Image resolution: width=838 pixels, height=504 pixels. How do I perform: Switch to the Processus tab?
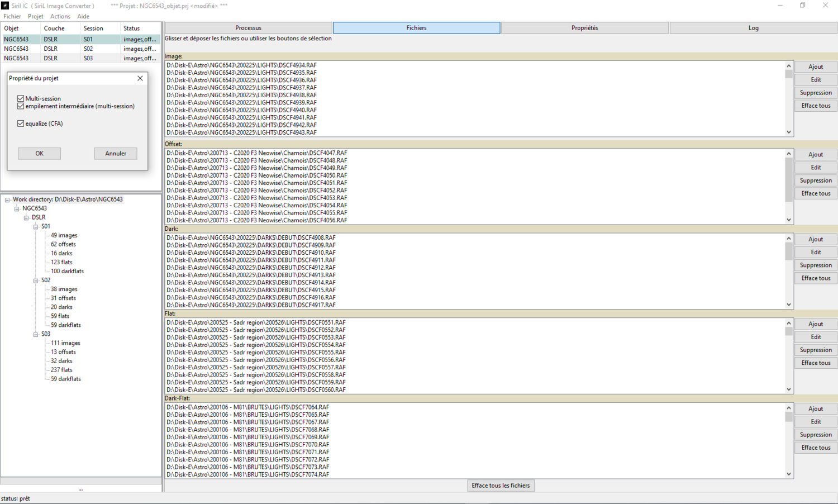pyautogui.click(x=249, y=28)
